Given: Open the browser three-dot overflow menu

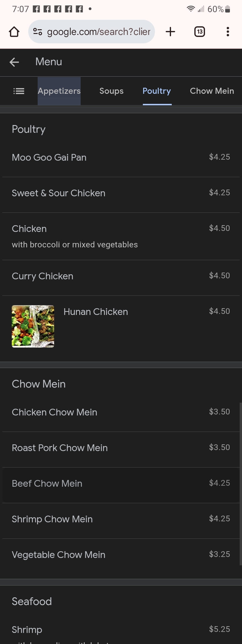Looking at the screenshot, I should coord(228,32).
